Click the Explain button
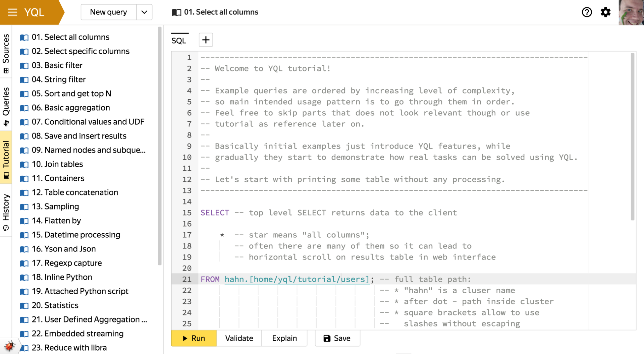The width and height of the screenshot is (644, 354). [284, 338]
